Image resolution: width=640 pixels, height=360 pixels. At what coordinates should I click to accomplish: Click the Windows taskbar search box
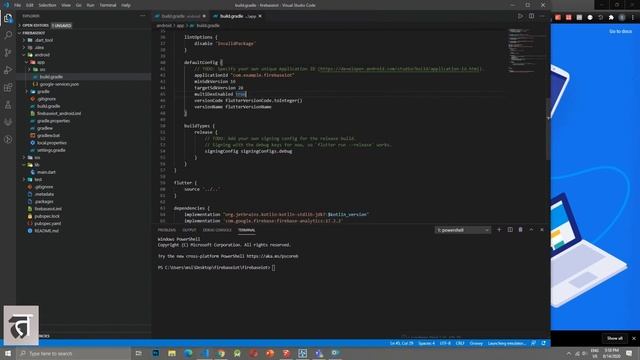[73, 353]
